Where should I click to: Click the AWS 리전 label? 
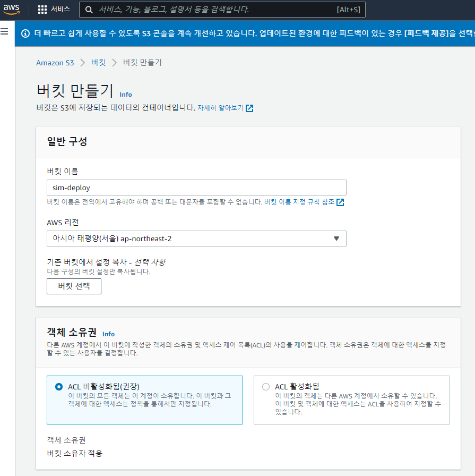tap(63, 223)
